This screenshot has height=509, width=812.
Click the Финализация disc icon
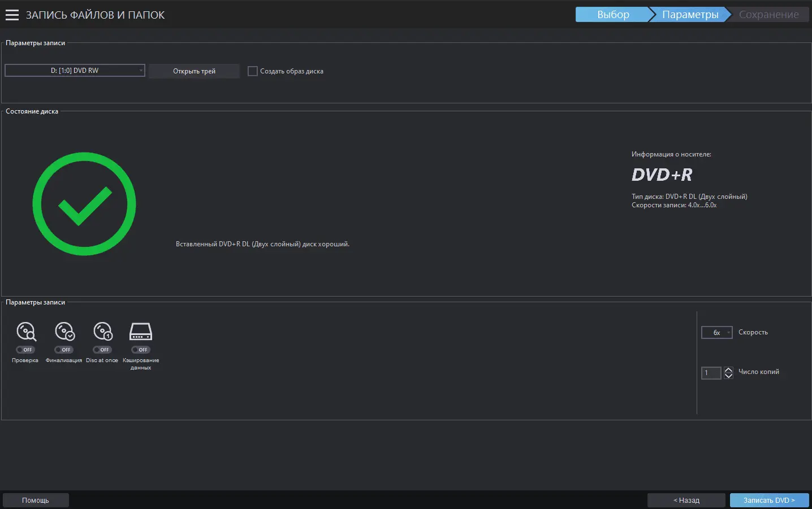pos(64,332)
